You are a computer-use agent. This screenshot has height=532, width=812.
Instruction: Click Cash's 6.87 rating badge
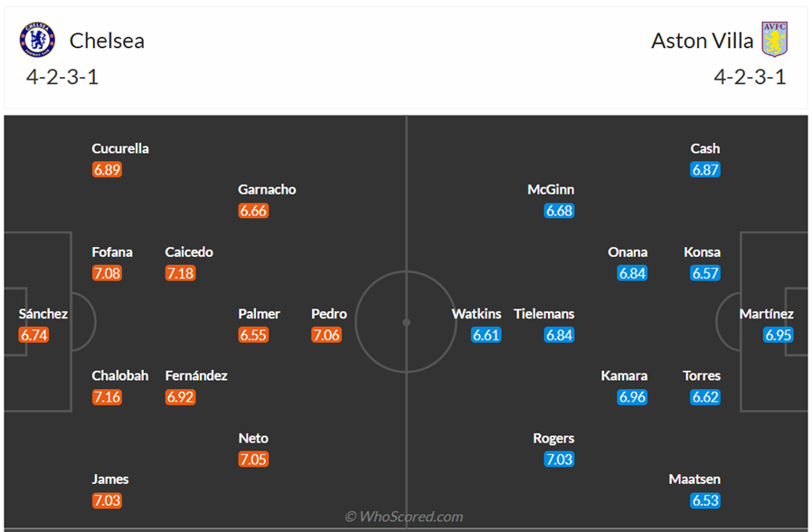pos(705,169)
